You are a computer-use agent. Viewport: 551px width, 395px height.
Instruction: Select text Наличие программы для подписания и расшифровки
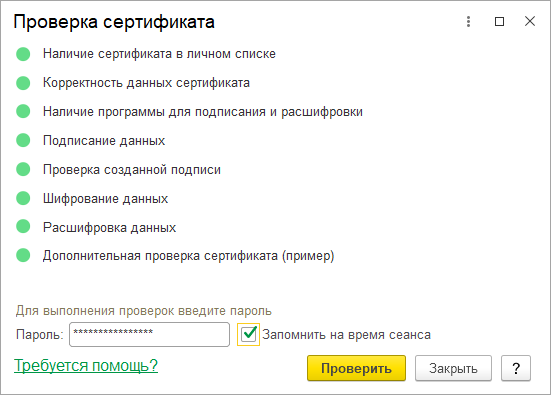(x=203, y=112)
